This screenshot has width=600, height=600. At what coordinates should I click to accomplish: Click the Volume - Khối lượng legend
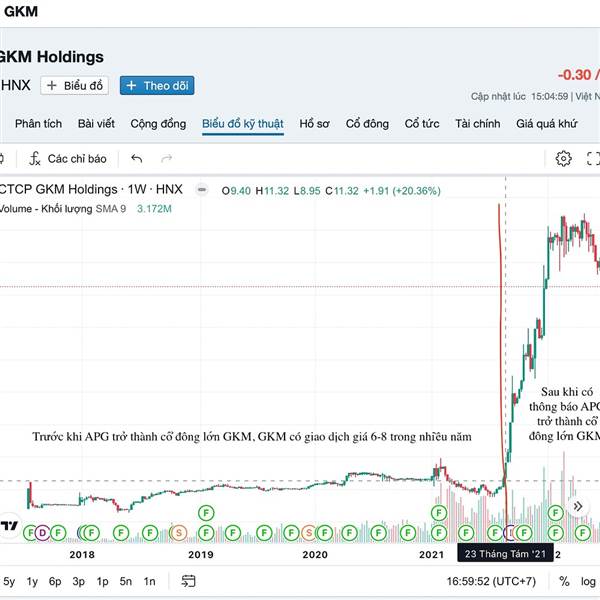(x=46, y=209)
